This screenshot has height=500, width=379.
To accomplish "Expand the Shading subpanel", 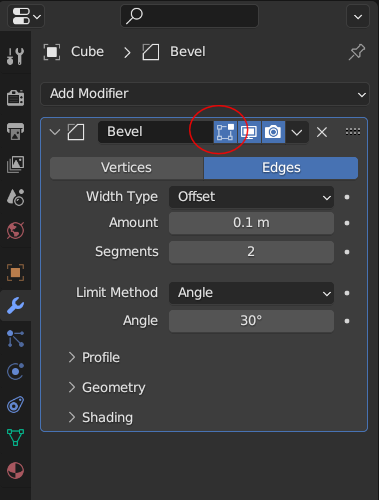I will (x=101, y=417).
